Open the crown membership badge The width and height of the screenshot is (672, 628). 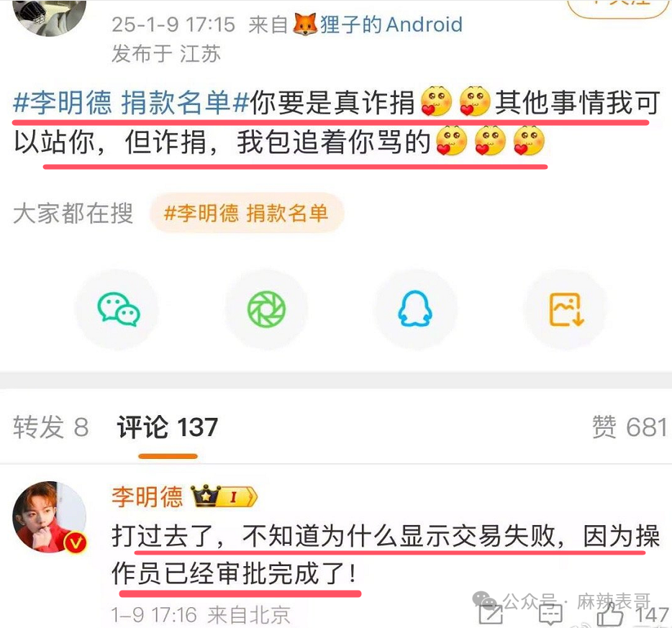point(224,496)
